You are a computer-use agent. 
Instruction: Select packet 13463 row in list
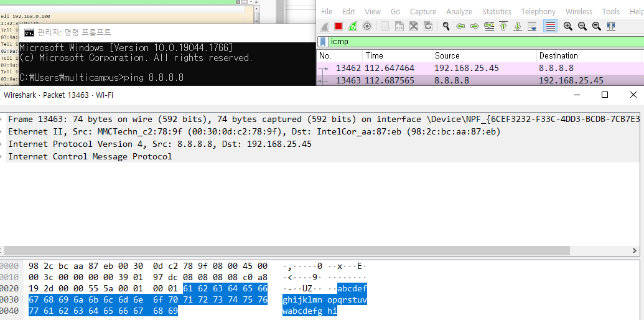pos(480,80)
